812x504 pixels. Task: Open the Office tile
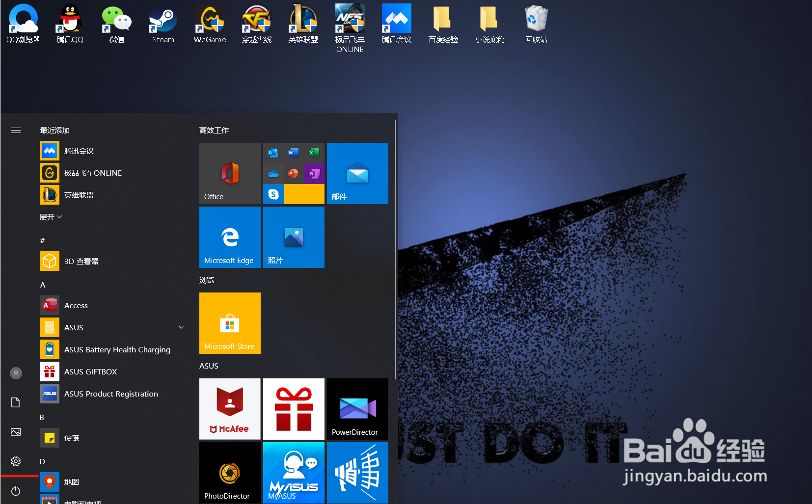tap(230, 173)
